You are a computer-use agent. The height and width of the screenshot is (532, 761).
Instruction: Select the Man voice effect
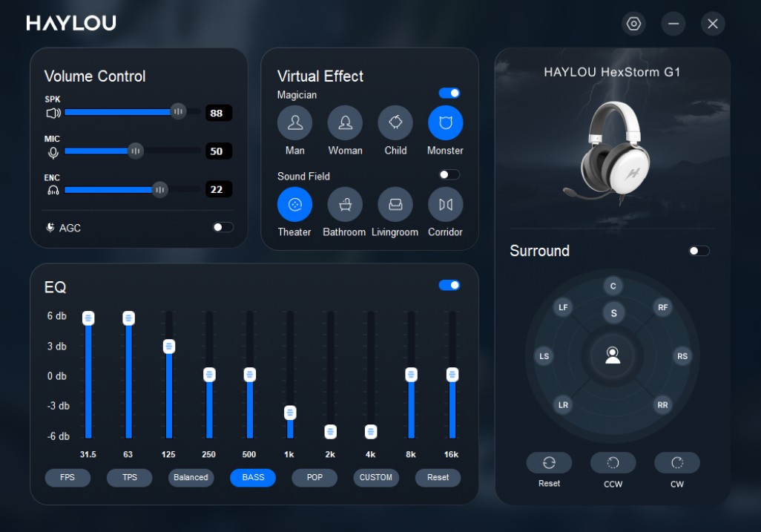294,122
